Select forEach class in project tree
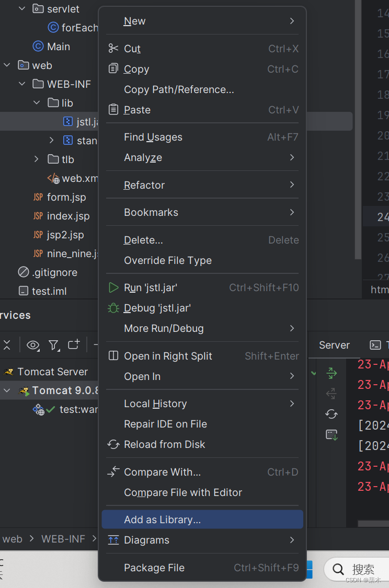This screenshot has width=389, height=588. 79,27
